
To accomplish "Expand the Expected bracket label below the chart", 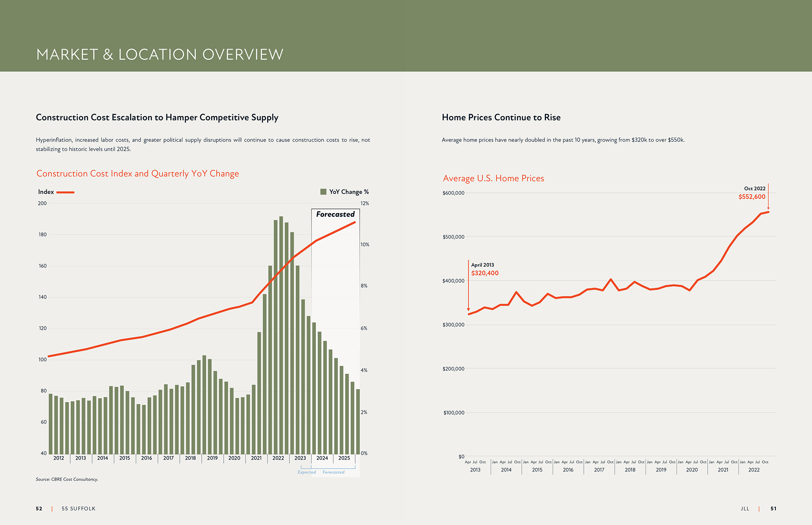I will [x=307, y=472].
